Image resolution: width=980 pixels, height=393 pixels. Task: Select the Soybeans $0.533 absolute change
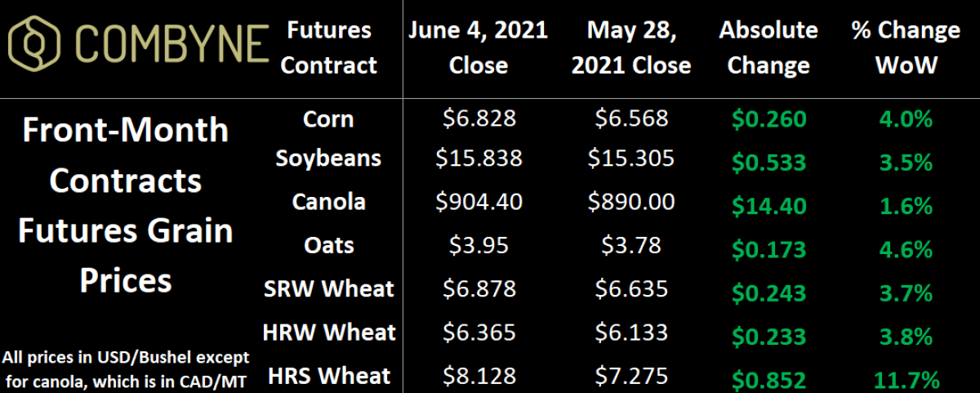click(x=768, y=163)
